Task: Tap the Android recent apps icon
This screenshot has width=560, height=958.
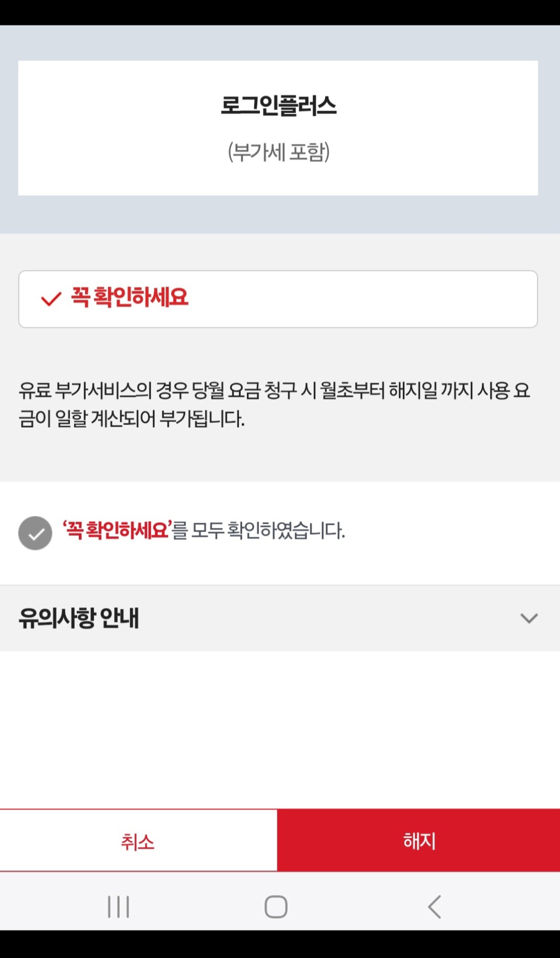Action: click(118, 908)
